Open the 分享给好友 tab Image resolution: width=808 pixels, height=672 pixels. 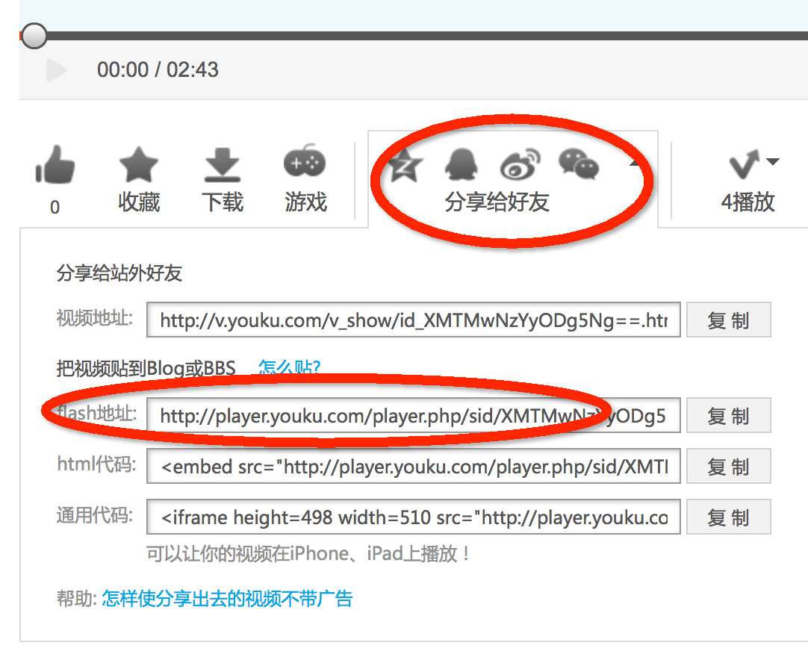coord(497,202)
